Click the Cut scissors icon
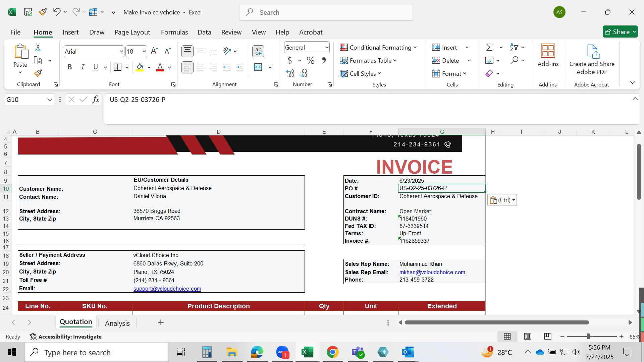This screenshot has width=644, height=362. click(x=38, y=48)
